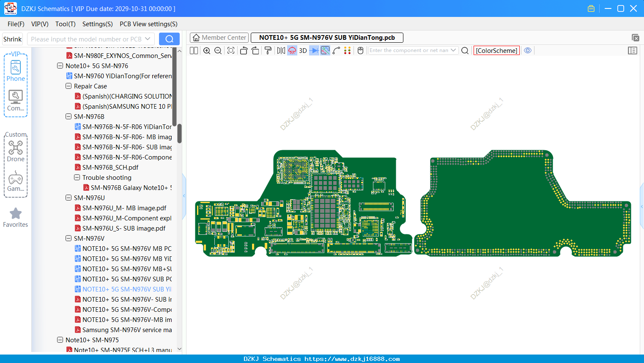The height and width of the screenshot is (363, 644).
Task: Toggle the diode symbol tool
Action: pyautogui.click(x=314, y=50)
